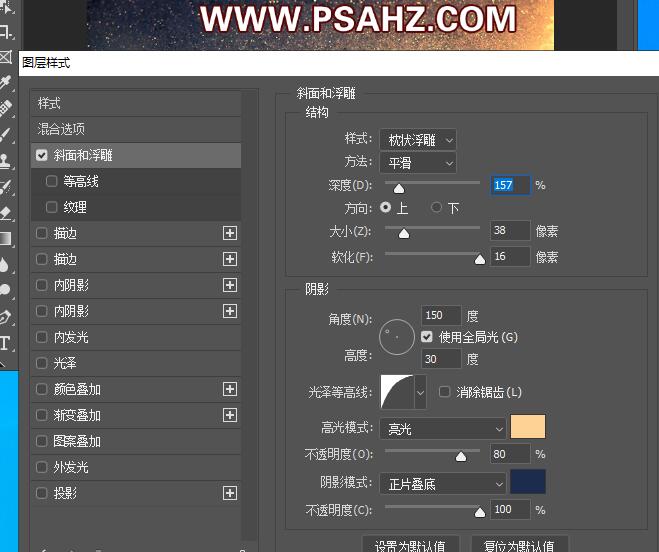
Task: Open the navy shadow color swatch
Action: point(528,481)
